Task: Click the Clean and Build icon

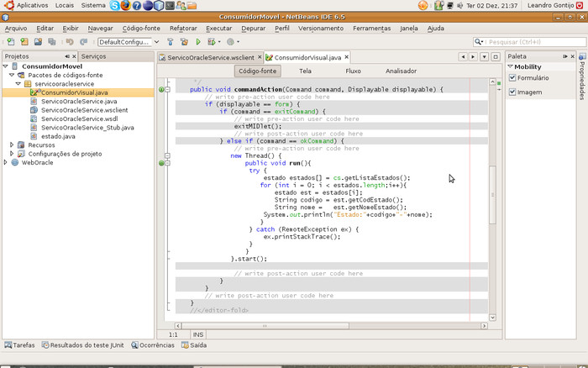Action: [x=184, y=42]
